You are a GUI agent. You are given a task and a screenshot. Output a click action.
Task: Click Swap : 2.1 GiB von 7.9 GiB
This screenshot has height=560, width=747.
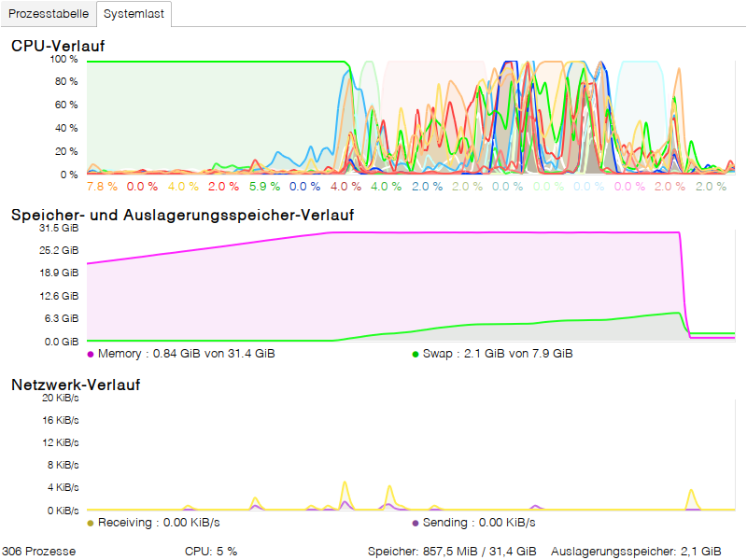[498, 354]
